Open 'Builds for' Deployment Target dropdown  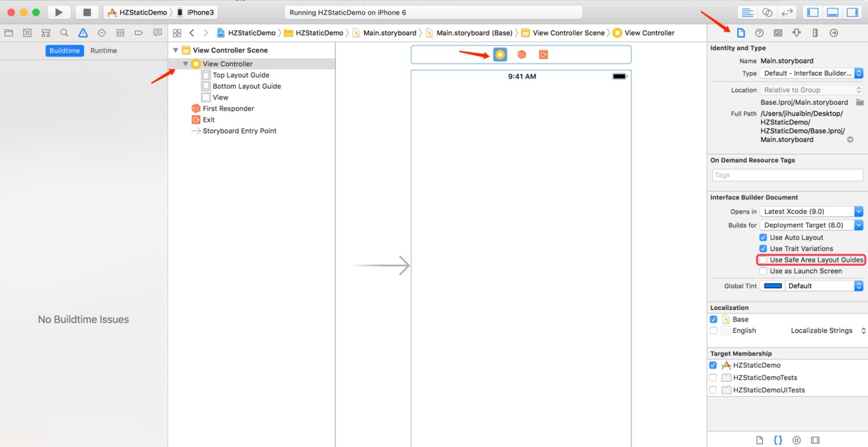[812, 225]
